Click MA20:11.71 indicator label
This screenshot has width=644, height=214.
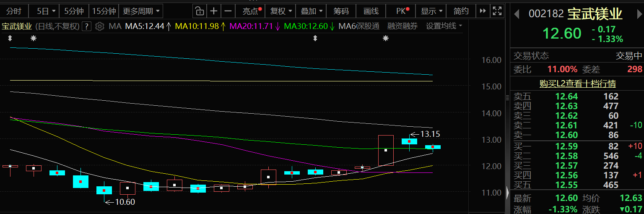coord(255,26)
